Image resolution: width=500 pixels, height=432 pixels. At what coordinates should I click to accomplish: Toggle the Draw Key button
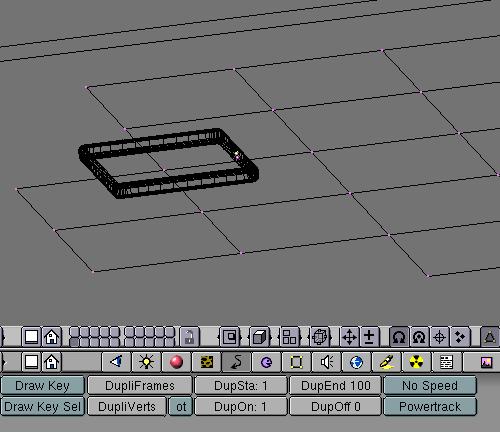pos(42,386)
